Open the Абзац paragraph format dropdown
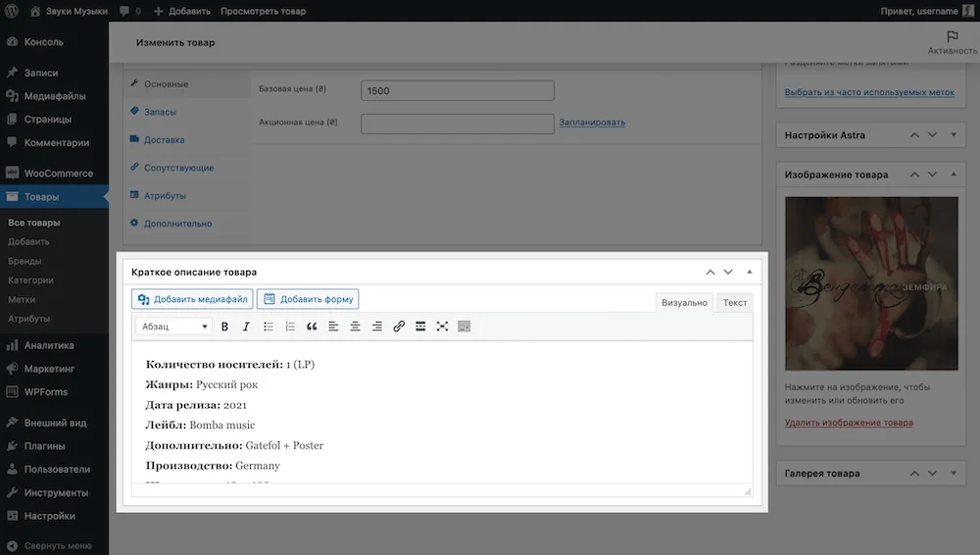 click(x=173, y=326)
